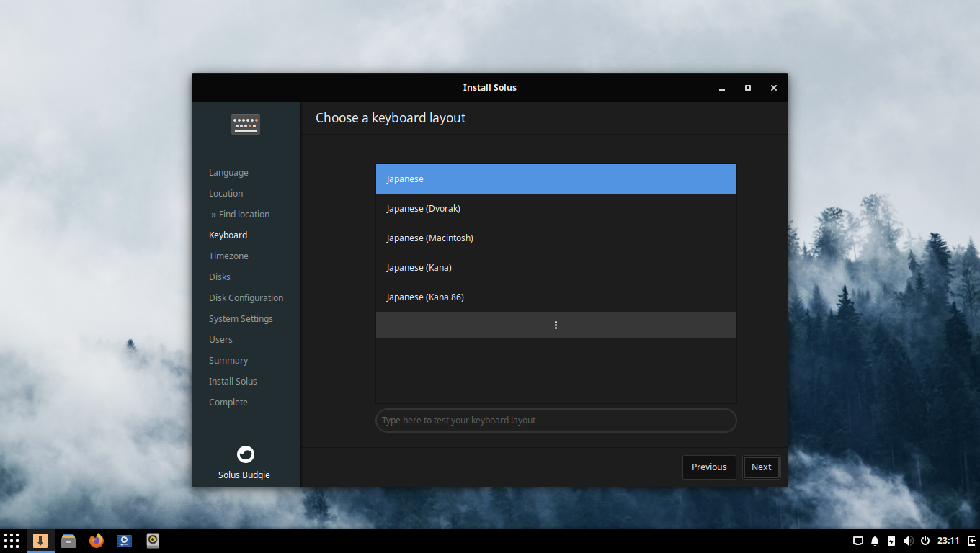The width and height of the screenshot is (980, 553).
Task: Open the Rhythmbox speaker icon in taskbar
Action: 153,541
